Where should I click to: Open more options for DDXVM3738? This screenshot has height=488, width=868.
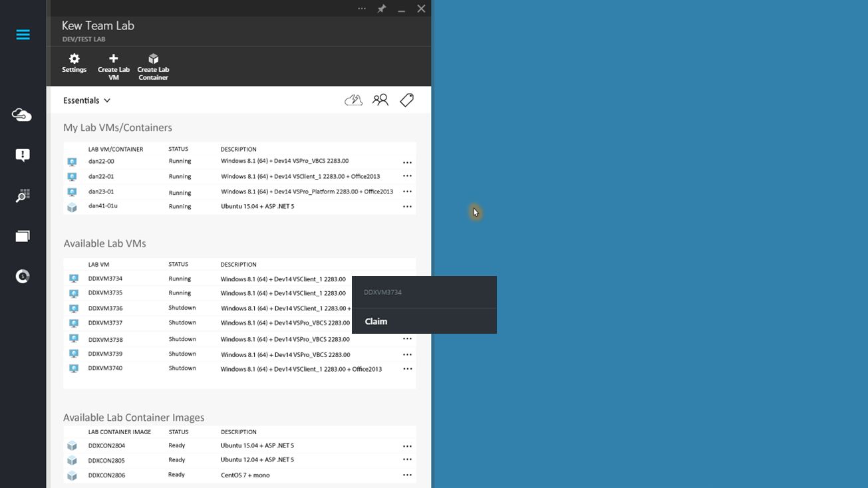coord(407,339)
